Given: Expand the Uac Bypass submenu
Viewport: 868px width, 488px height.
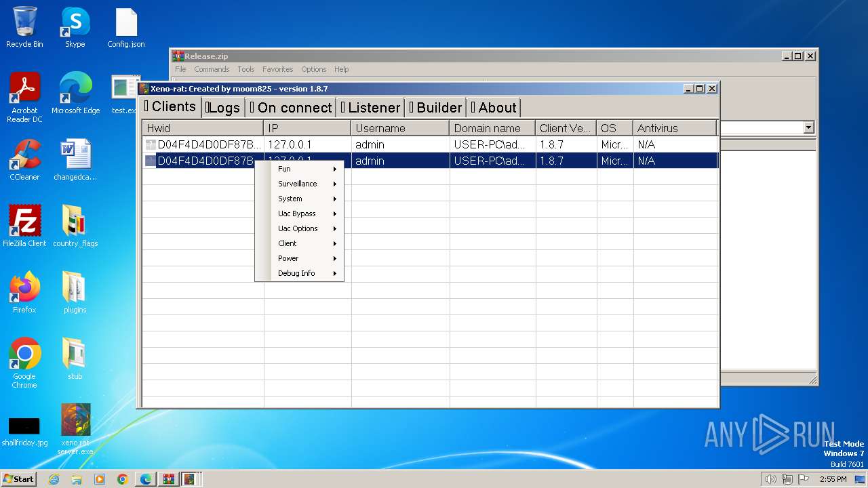Looking at the screenshot, I should coord(299,213).
